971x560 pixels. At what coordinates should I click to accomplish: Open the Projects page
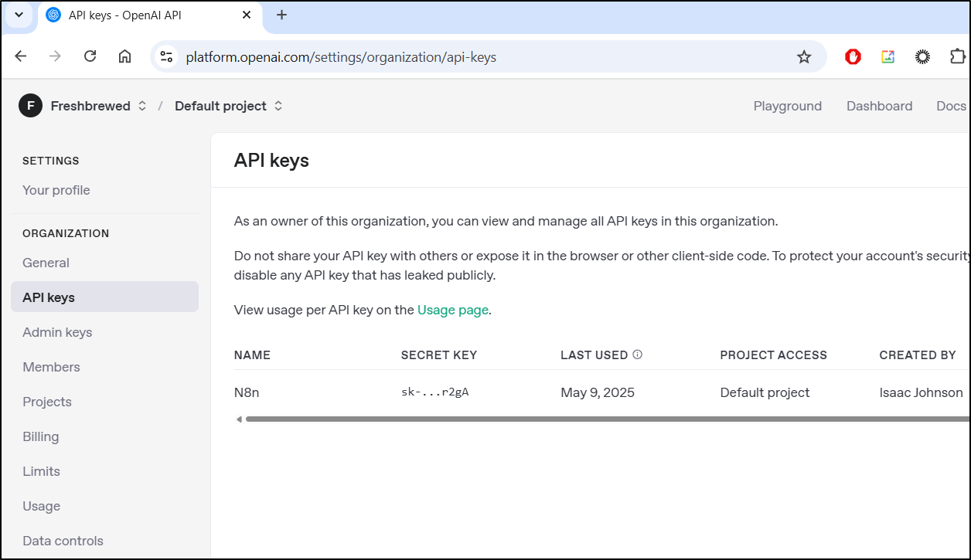click(x=47, y=402)
